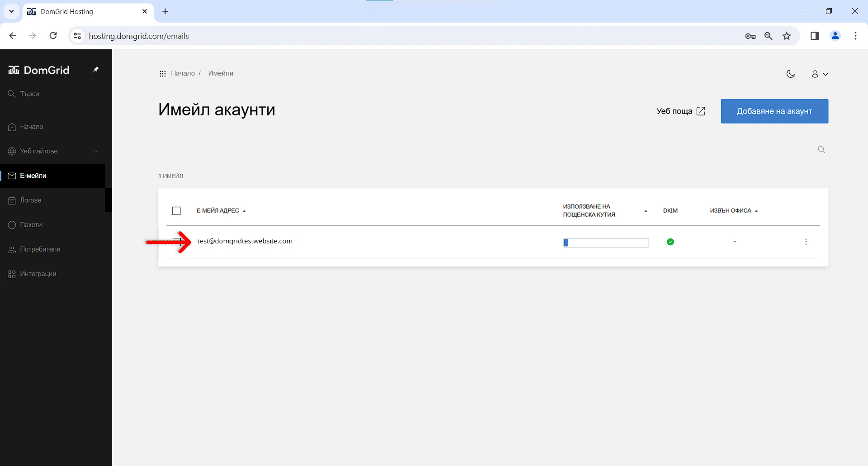868x466 pixels.
Task: Open saved passwords key icon
Action: [x=750, y=36]
